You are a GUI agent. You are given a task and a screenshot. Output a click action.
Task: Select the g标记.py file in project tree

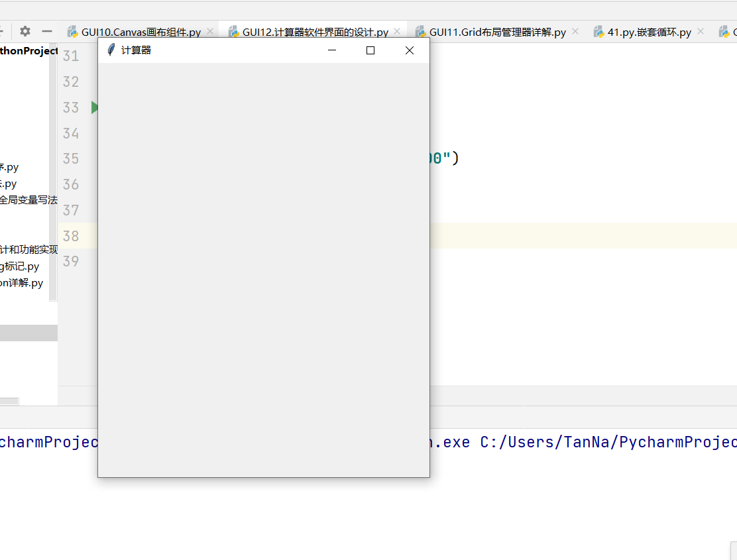[20, 266]
